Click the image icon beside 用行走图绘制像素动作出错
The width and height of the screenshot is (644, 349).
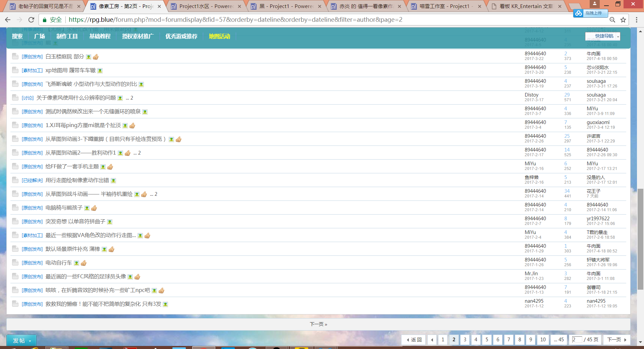(x=113, y=181)
